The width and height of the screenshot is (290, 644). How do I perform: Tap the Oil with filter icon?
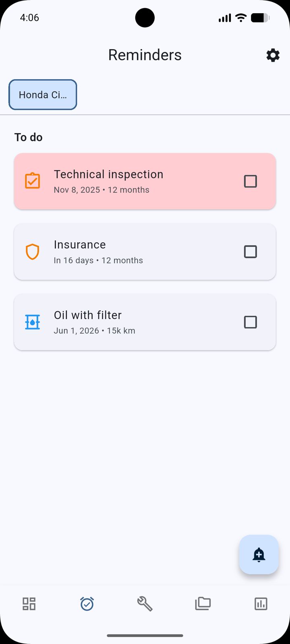33,322
